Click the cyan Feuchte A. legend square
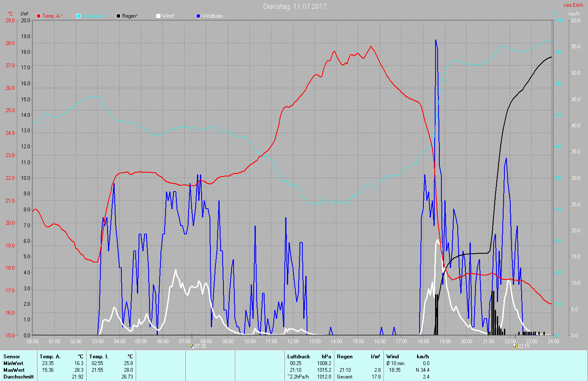This screenshot has height=381, width=588. pos(79,16)
